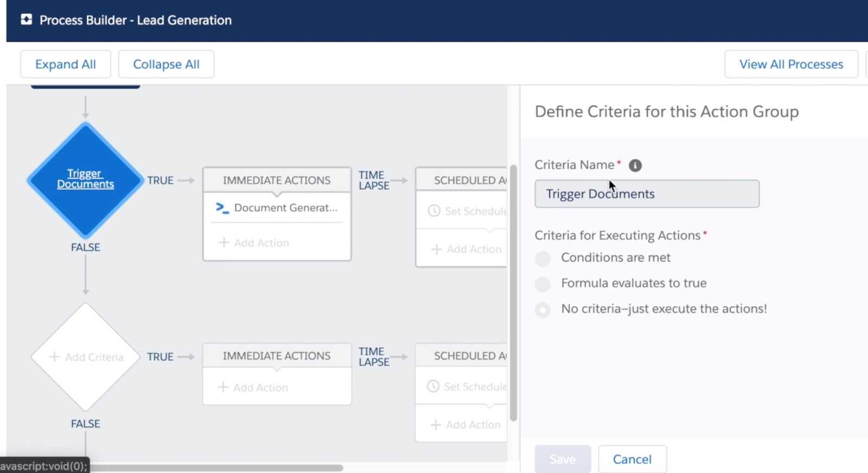The height and width of the screenshot is (473, 868).
Task: Click the Process Builder logo icon
Action: [x=26, y=20]
